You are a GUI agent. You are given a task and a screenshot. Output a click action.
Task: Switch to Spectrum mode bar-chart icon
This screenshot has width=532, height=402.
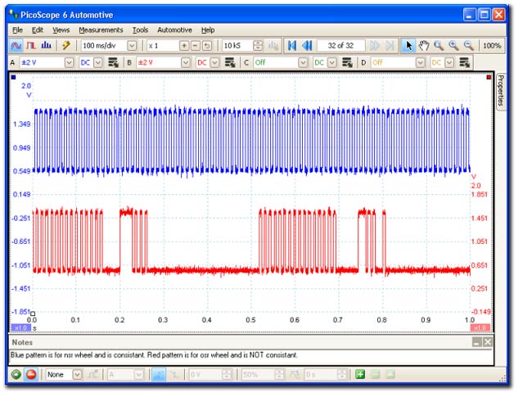tap(46, 46)
